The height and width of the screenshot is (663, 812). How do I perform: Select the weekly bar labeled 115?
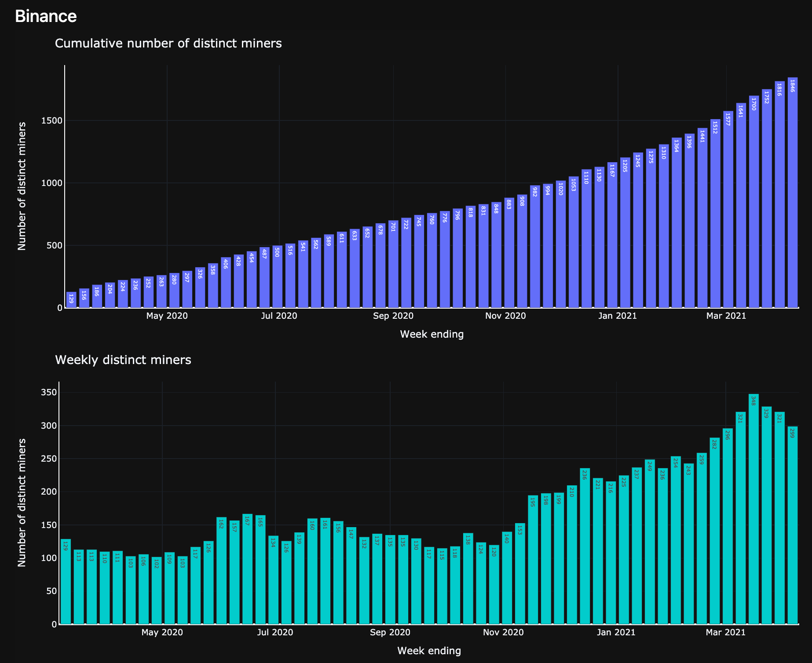coord(442,586)
